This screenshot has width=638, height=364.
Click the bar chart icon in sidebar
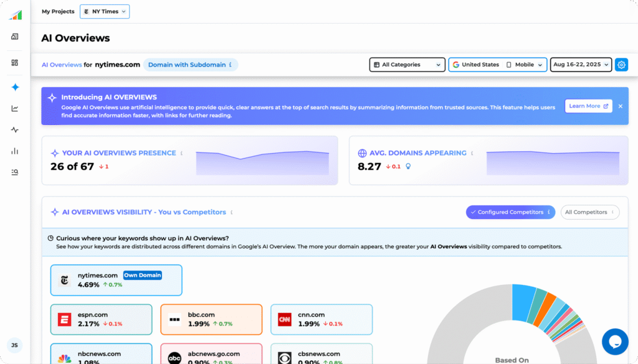point(15,151)
